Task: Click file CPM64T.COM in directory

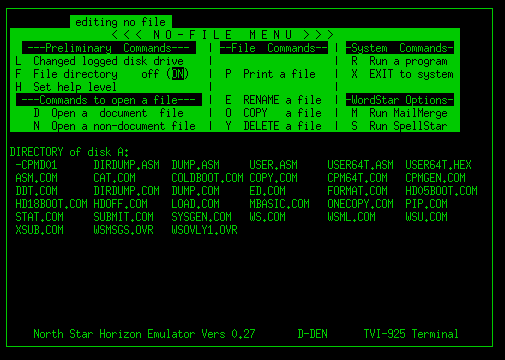Action: coord(357,178)
